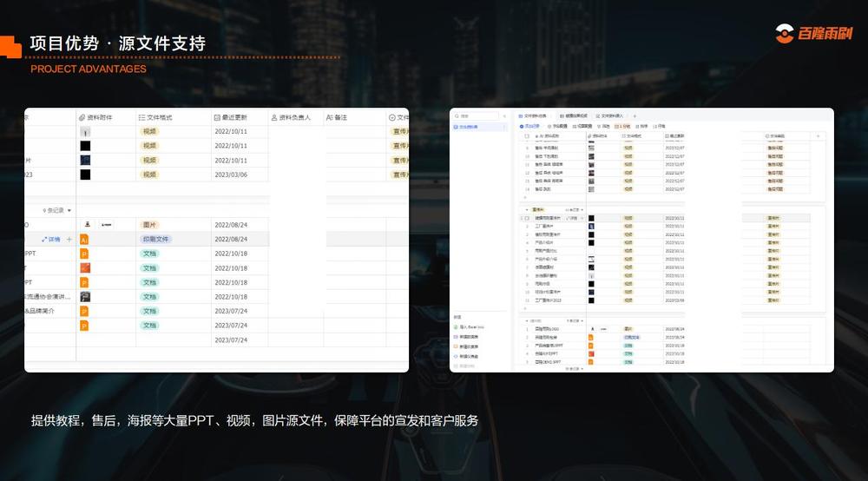Open the video thumbnail in the 2023/03/06 row

[85, 175]
